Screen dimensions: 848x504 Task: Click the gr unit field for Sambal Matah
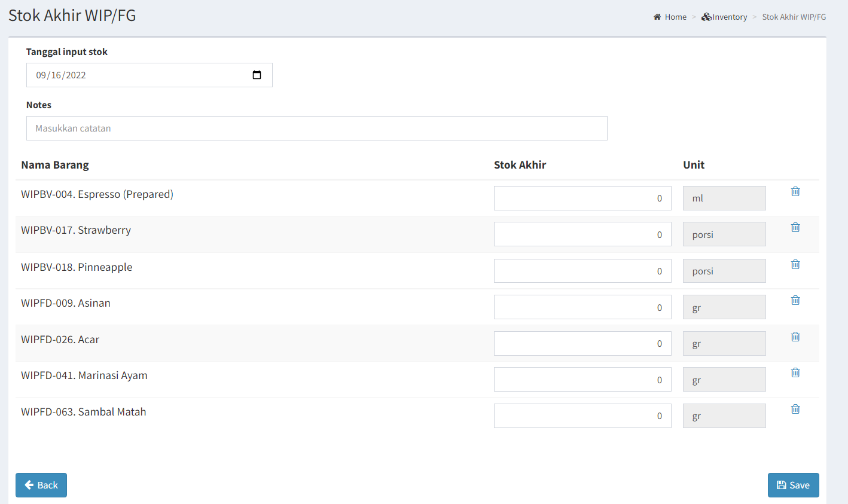pyautogui.click(x=724, y=416)
